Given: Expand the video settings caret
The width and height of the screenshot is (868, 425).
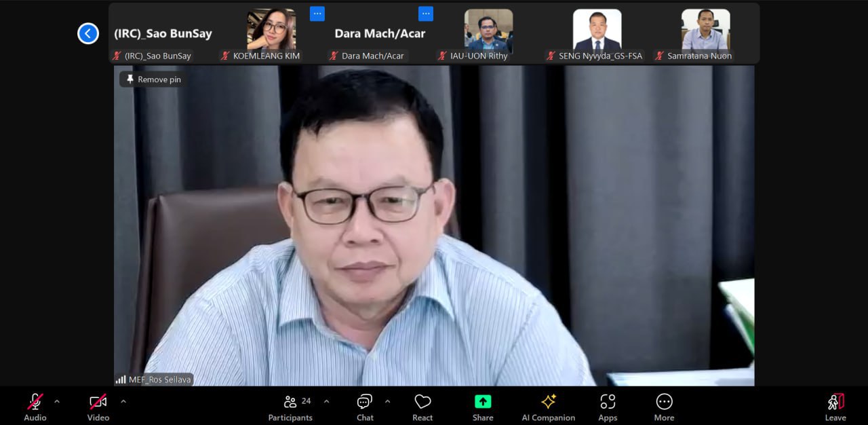Looking at the screenshot, I should 123,401.
